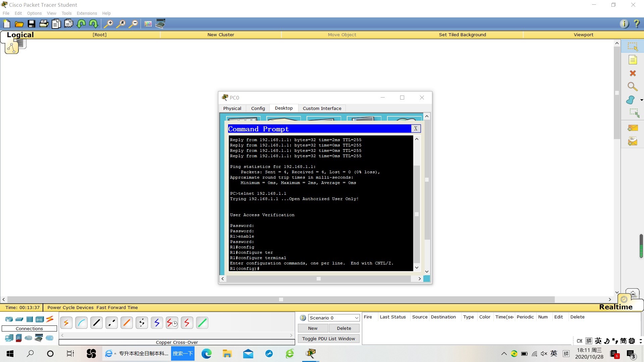Zoom out with the minus magnifier

(133, 24)
